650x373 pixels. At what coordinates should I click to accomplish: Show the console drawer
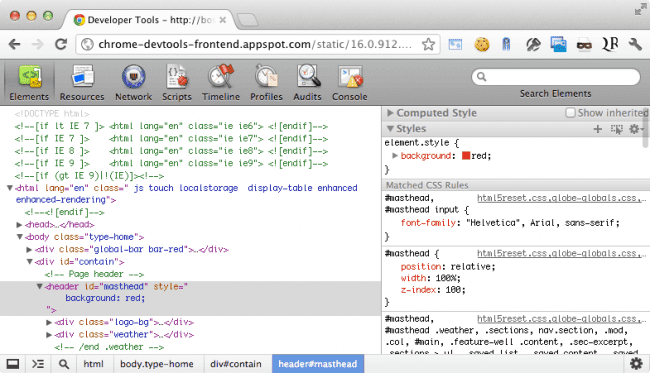point(38,364)
